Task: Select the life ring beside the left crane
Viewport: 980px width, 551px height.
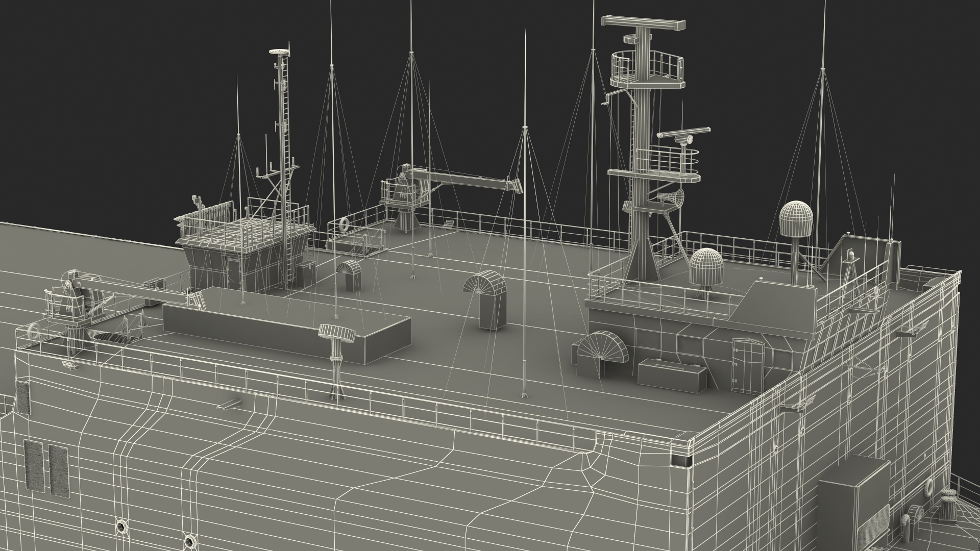Action: click(x=34, y=332)
